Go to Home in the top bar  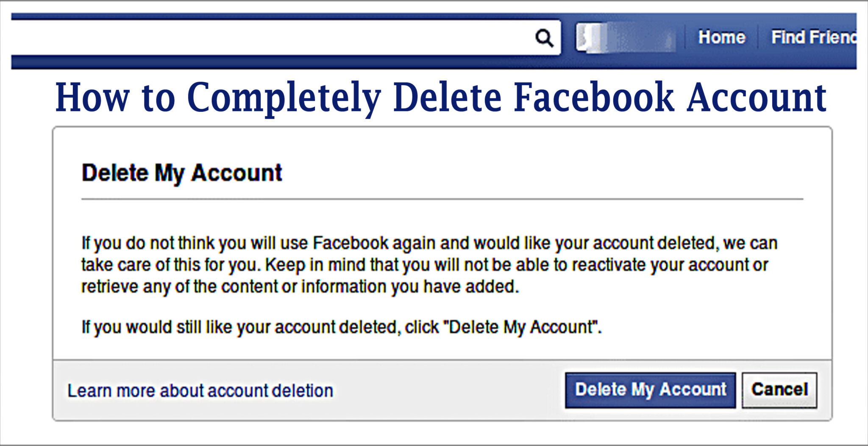coord(721,37)
